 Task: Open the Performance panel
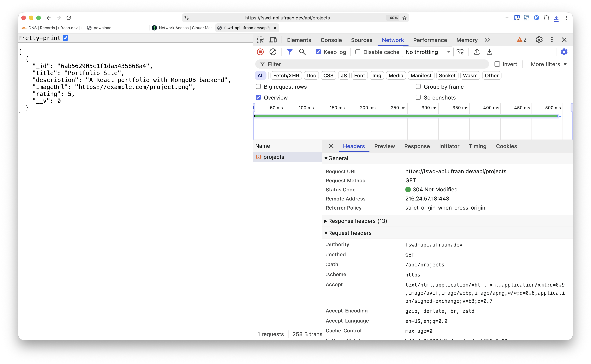click(x=430, y=40)
